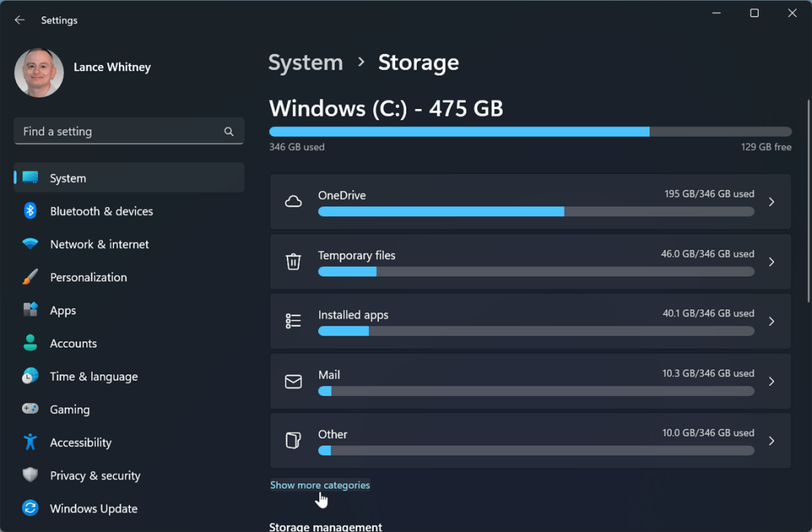Click the OneDrive category label
812x532 pixels.
click(342, 196)
